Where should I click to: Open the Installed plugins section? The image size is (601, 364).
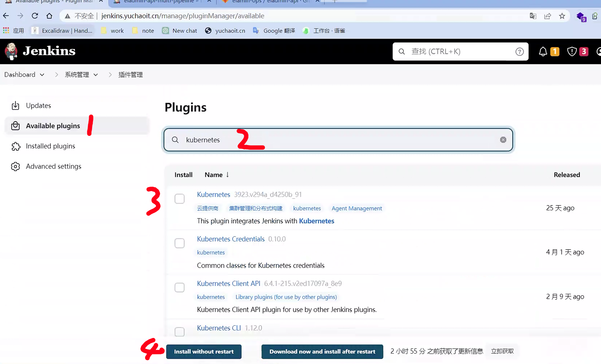tap(50, 146)
